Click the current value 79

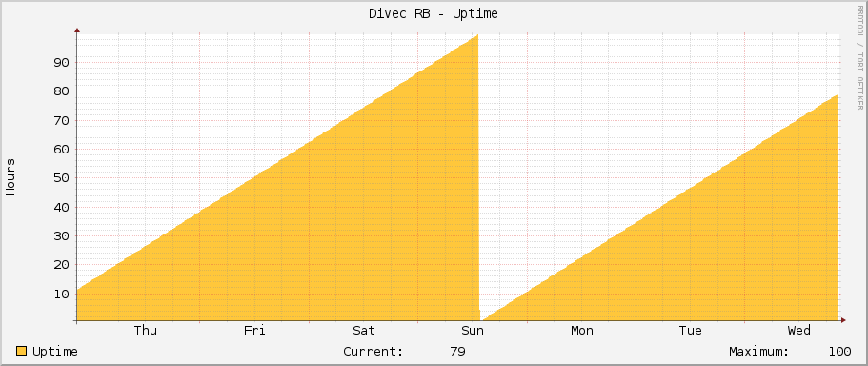pyautogui.click(x=457, y=352)
